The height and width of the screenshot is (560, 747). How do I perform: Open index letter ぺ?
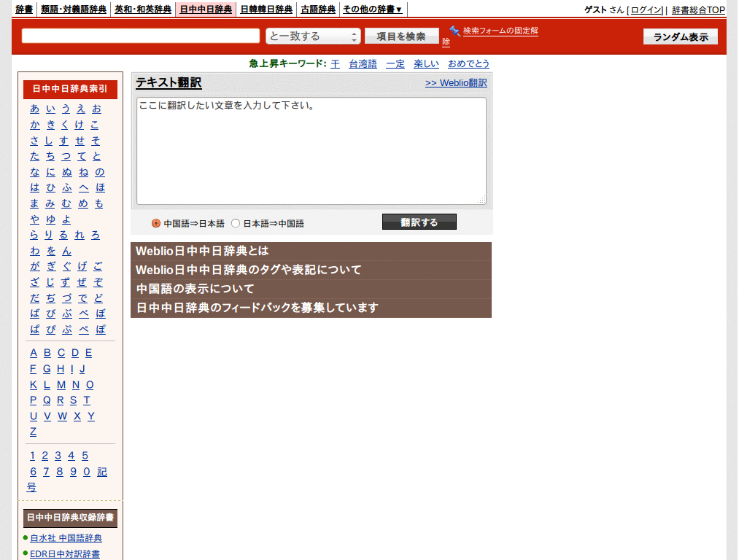coord(84,329)
